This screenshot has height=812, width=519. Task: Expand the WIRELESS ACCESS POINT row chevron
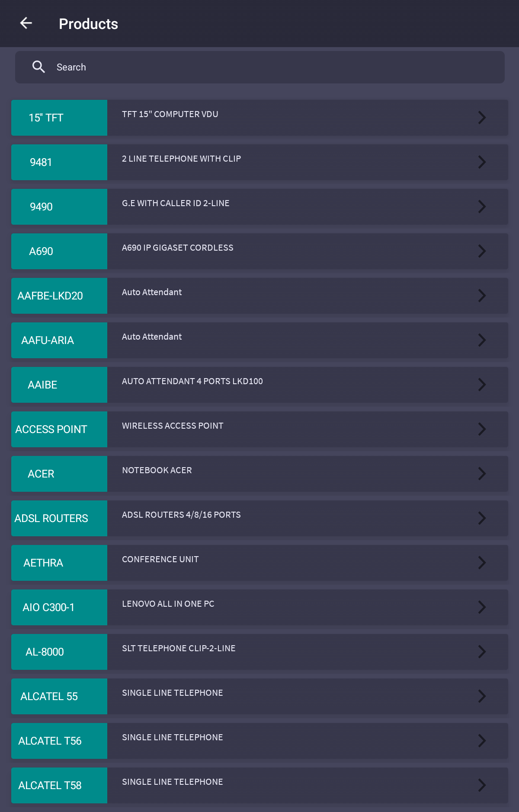pyautogui.click(x=482, y=429)
